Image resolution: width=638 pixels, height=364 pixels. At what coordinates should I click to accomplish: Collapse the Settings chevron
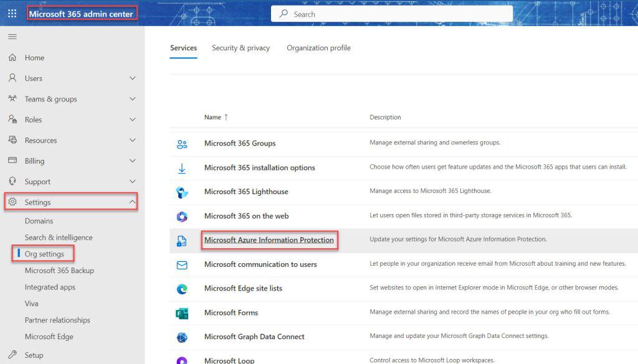(133, 202)
